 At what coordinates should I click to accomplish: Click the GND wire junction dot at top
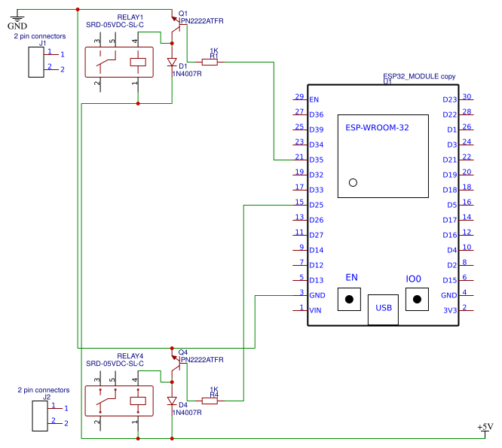point(78,10)
